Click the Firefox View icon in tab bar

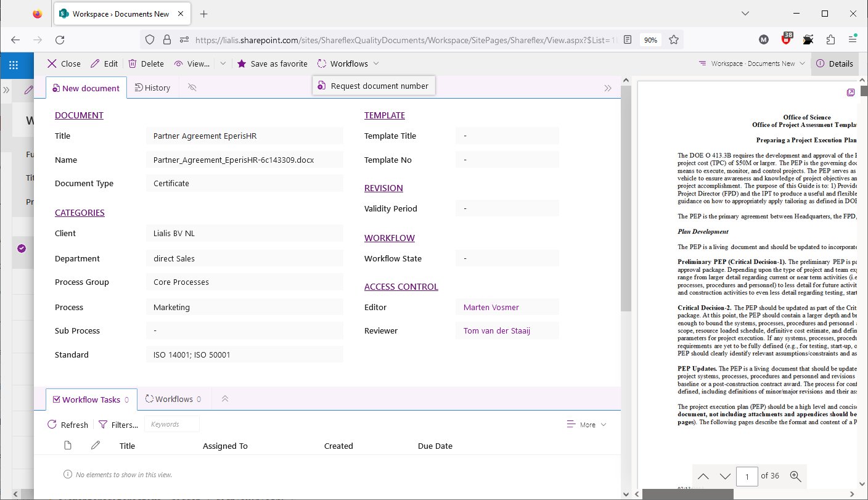point(38,14)
